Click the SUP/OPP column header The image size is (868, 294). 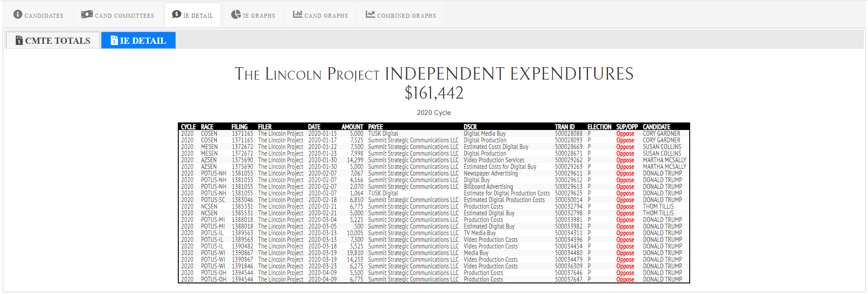[627, 127]
